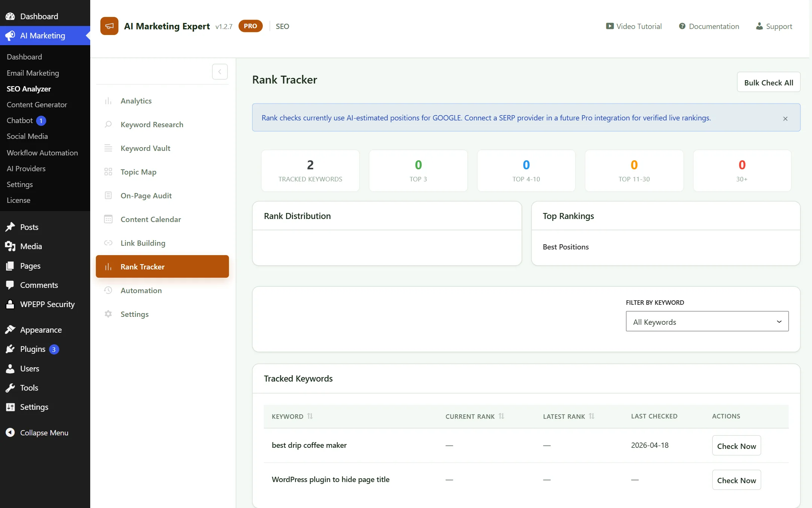This screenshot has width=812, height=508.
Task: Click the Tracked Keywords stat card
Action: (x=310, y=170)
